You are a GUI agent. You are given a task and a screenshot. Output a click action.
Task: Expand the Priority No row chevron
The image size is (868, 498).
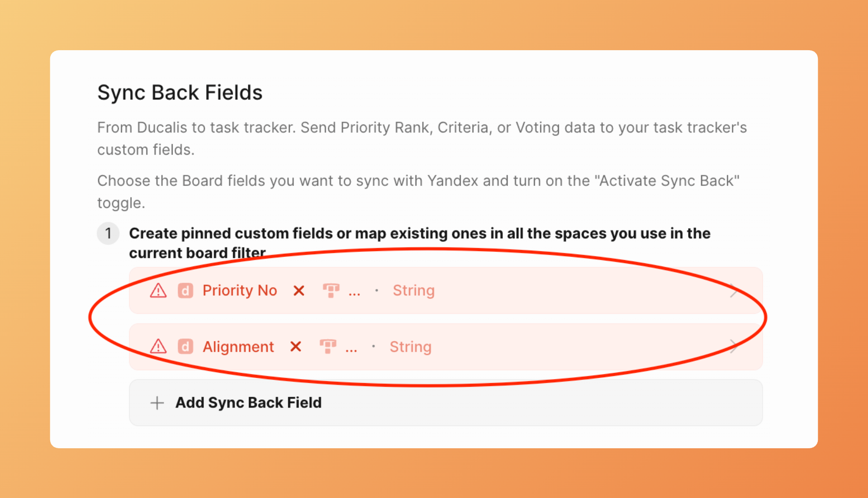tap(734, 290)
